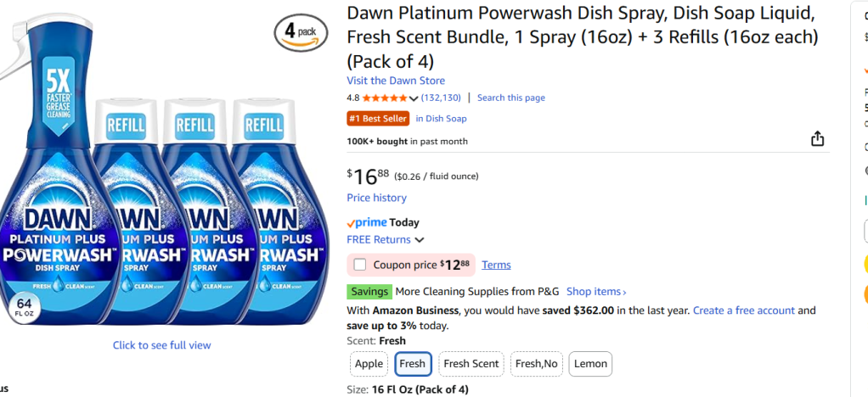Open the Price history link
Viewport: 868px width, 397px height.
pos(376,198)
